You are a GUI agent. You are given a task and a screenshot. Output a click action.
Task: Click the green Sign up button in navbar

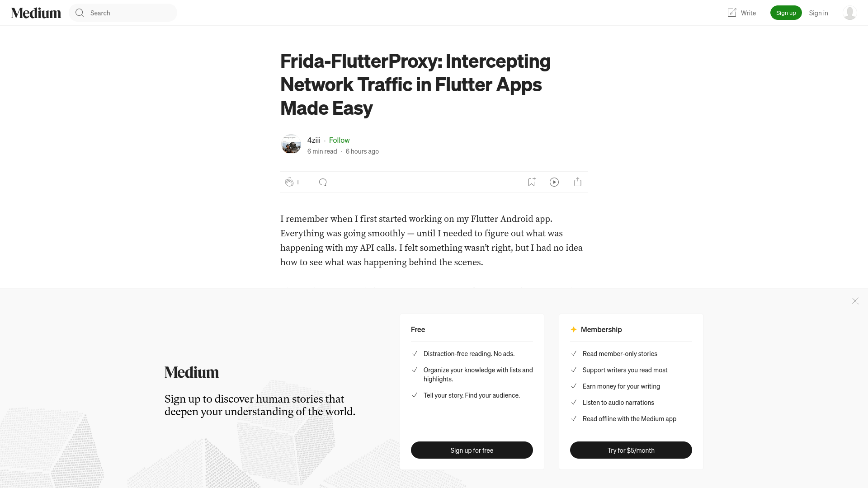(786, 13)
